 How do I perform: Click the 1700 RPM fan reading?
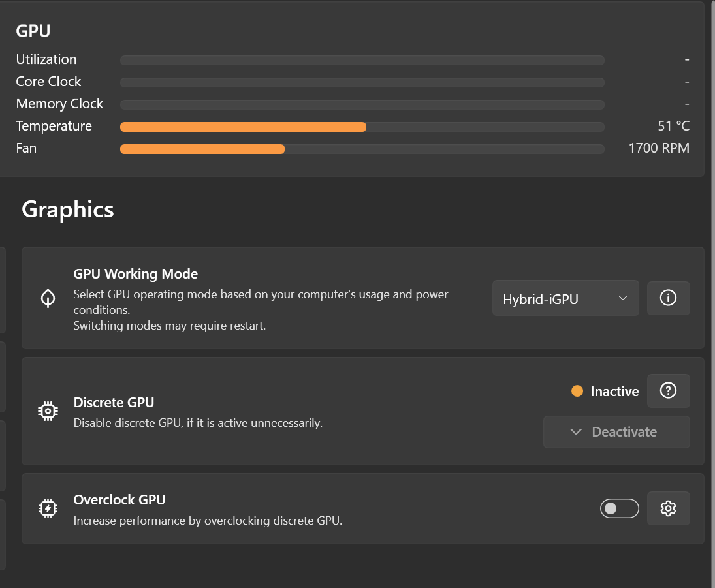[659, 148]
